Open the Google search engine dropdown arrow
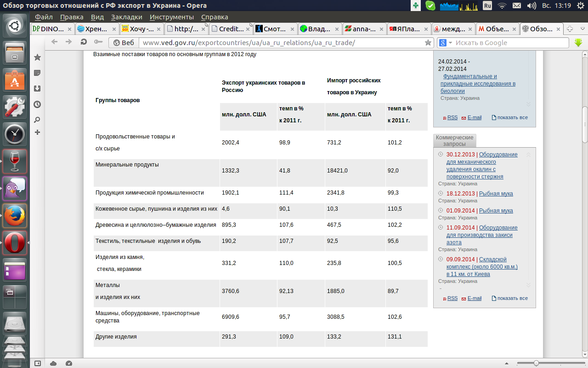The image size is (588, 368). pos(450,43)
